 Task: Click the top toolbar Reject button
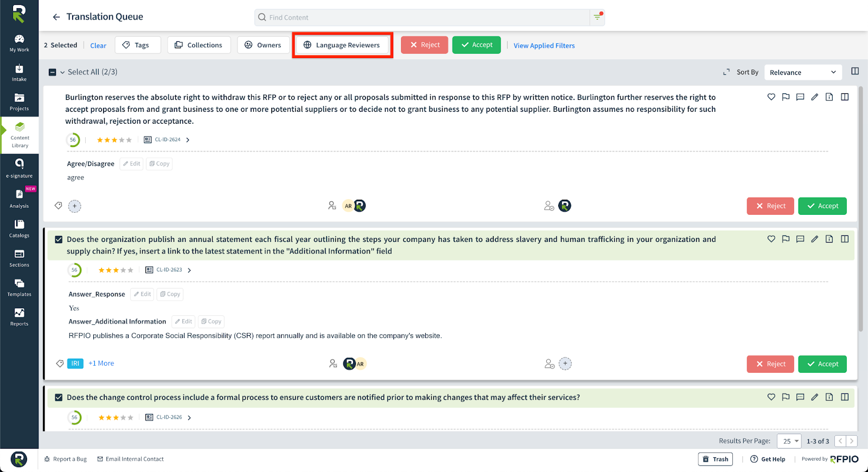[425, 45]
